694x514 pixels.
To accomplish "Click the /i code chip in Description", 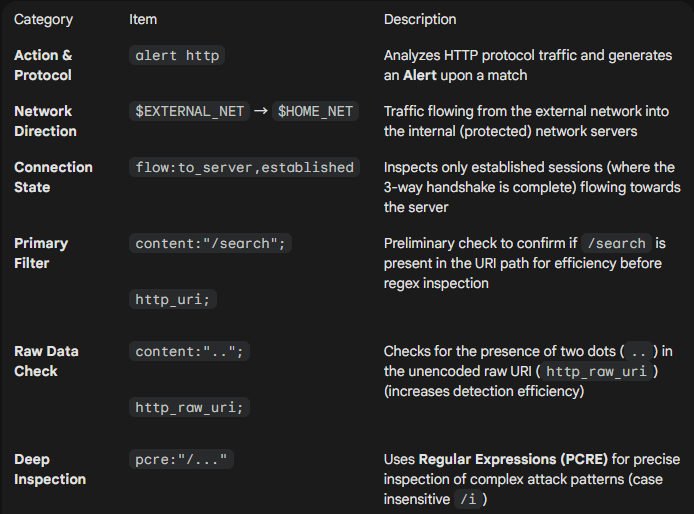I will coord(467,499).
